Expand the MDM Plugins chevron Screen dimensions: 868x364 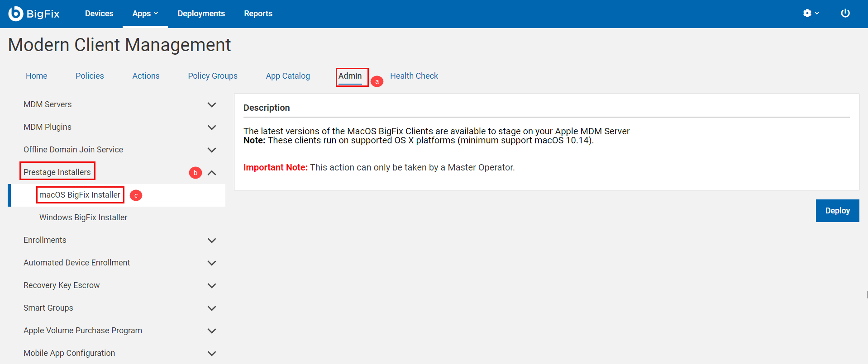[211, 128]
